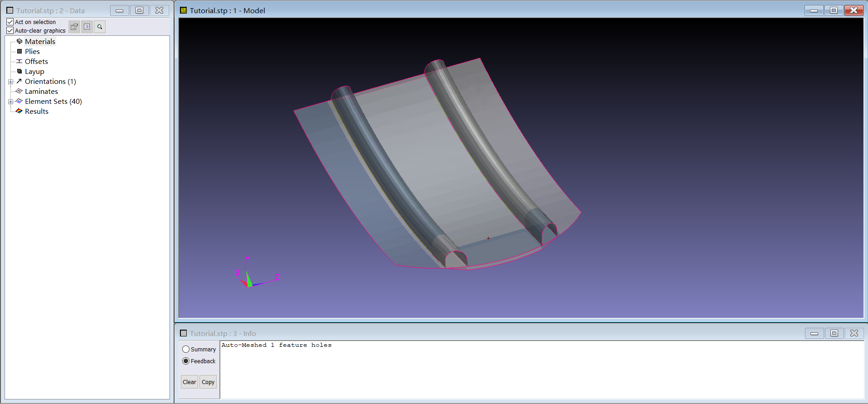The image size is (868, 404).
Task: Maximize the Info window
Action: point(834,333)
